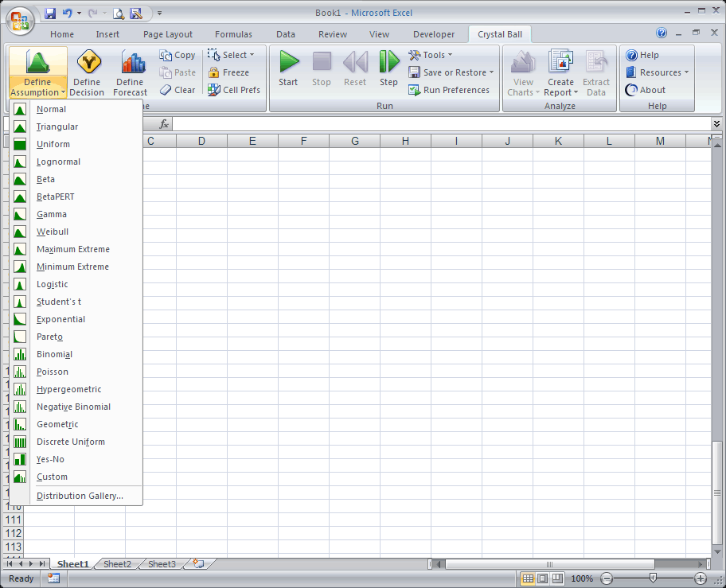Choose Lognormal from the distribution menu
Viewport: 726px width, 588px height.
(x=58, y=162)
